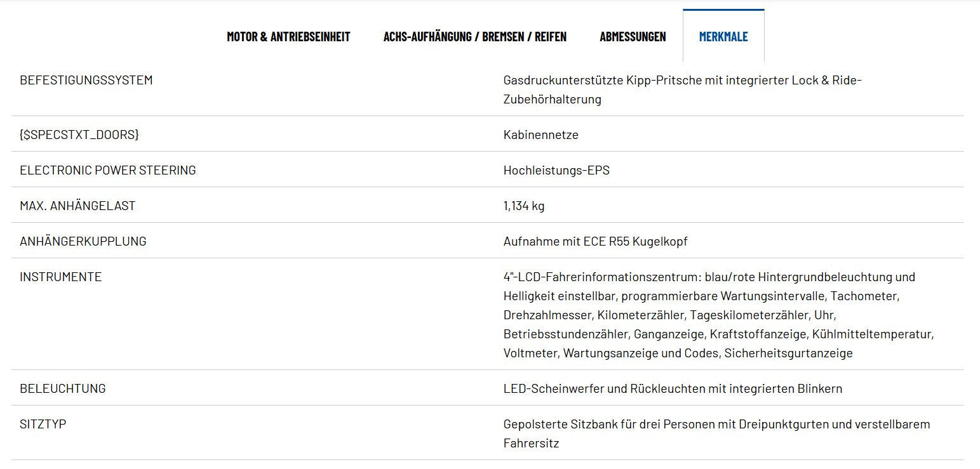Click the active Merkmale tab
The image size is (980, 469).
(723, 36)
